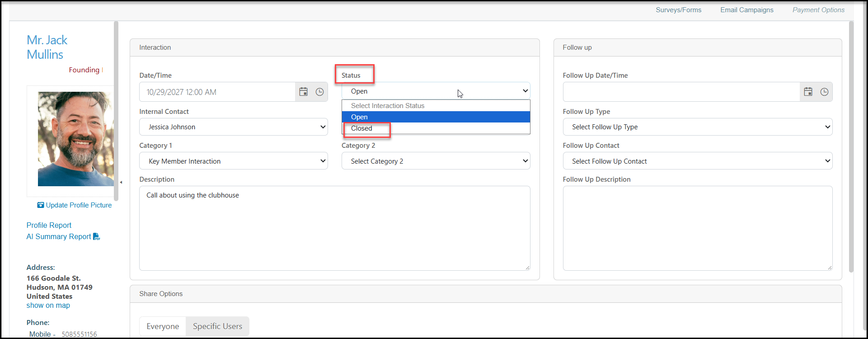Open the Payment Options link

click(818, 10)
